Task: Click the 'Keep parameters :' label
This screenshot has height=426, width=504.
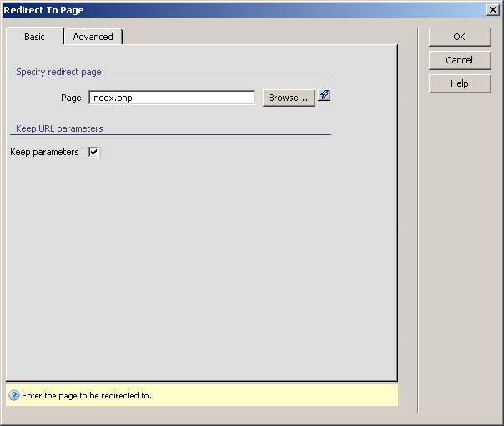Action: pos(47,152)
